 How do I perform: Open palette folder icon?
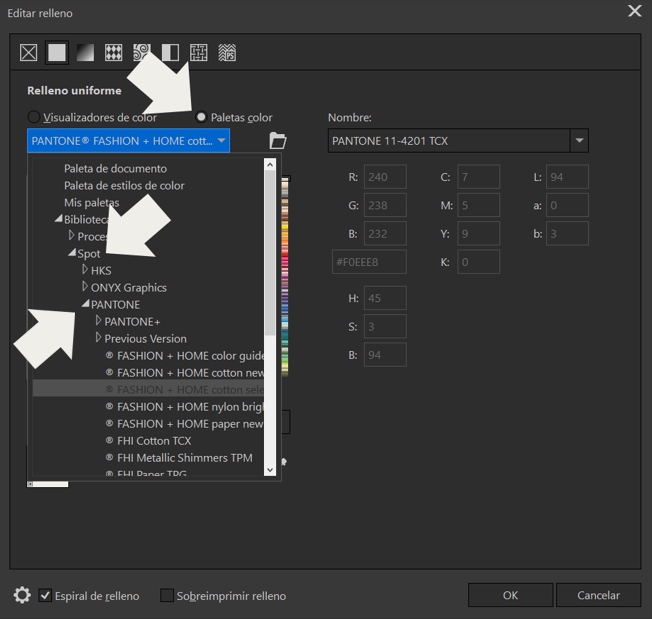(278, 141)
